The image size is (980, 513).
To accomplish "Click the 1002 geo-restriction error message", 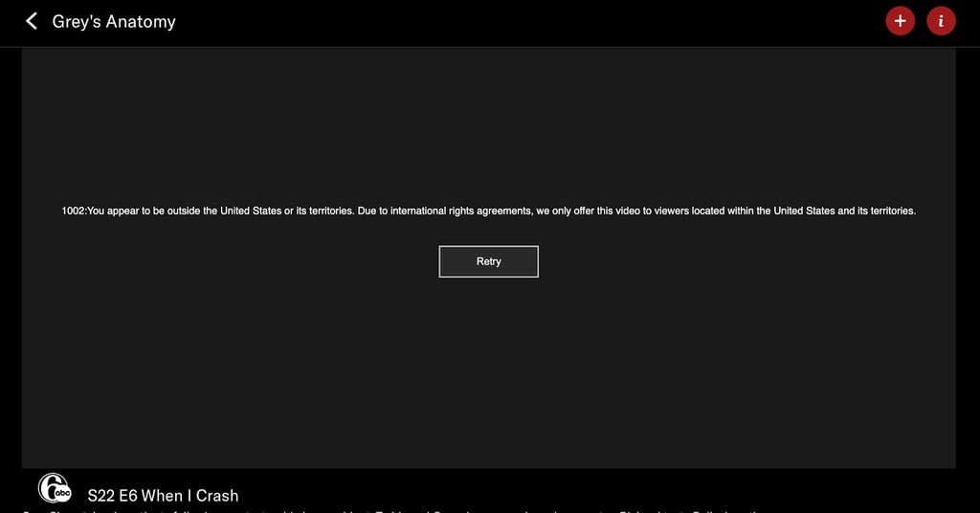I will tap(488, 212).
